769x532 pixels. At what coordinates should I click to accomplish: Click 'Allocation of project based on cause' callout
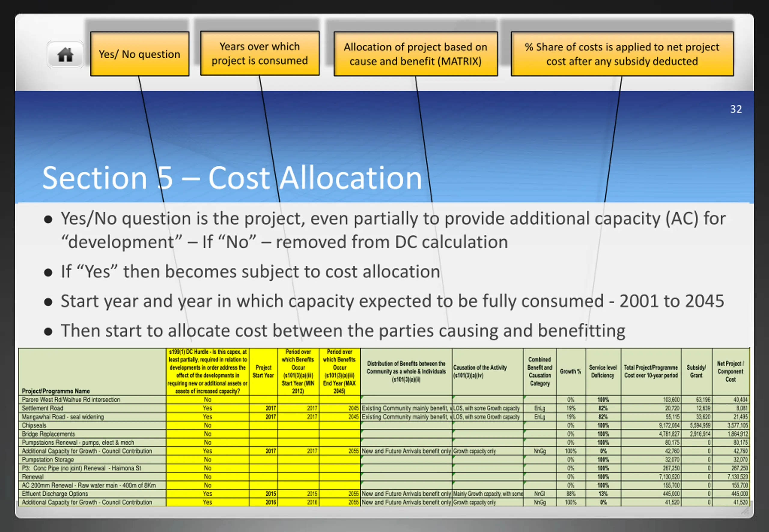[415, 54]
